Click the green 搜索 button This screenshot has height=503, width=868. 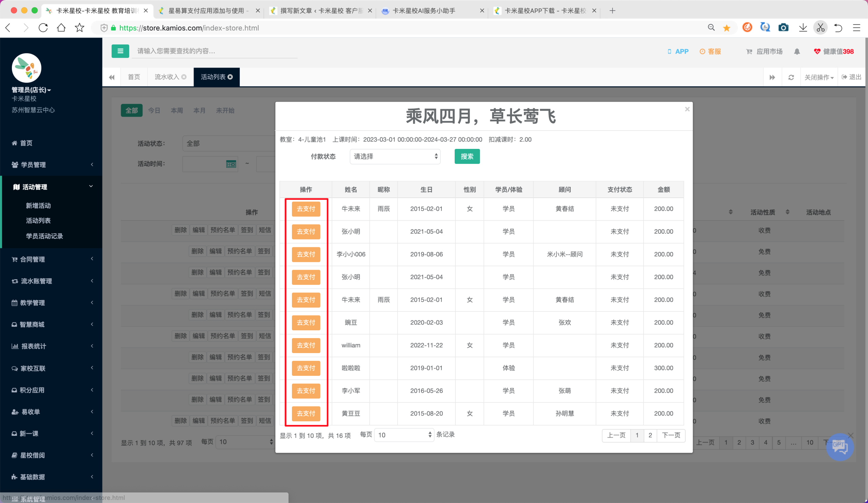tap(467, 156)
